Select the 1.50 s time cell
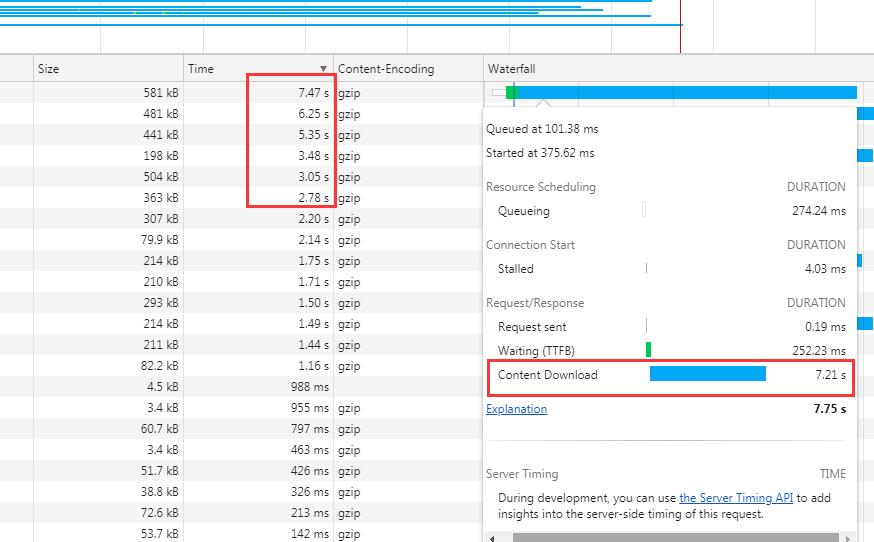Viewport: 874px width, 542px height. tap(258, 303)
